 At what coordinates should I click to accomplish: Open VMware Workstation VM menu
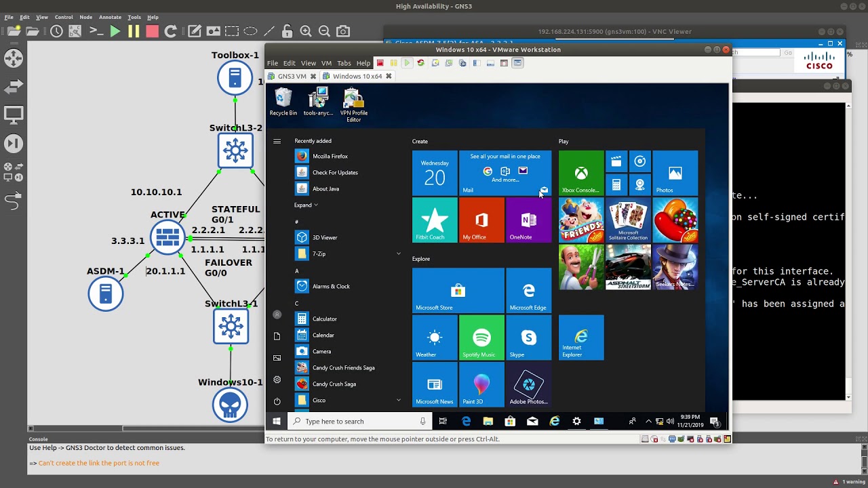(x=326, y=63)
